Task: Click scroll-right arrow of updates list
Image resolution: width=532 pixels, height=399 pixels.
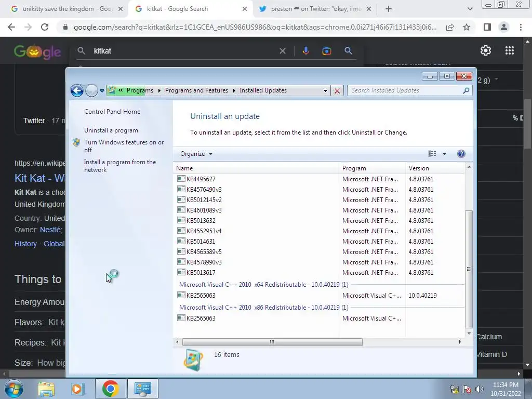Action: point(460,342)
